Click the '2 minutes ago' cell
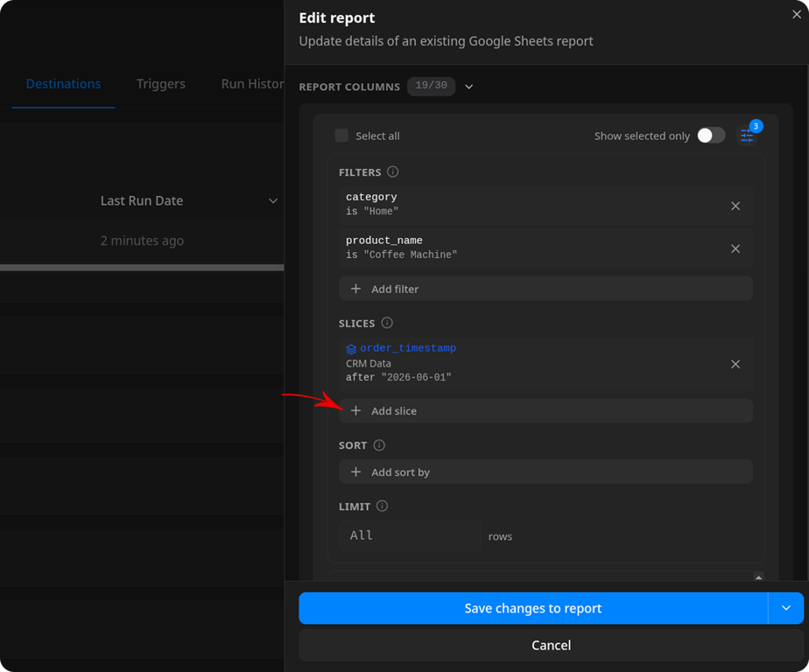The height and width of the screenshot is (672, 809). (x=142, y=241)
